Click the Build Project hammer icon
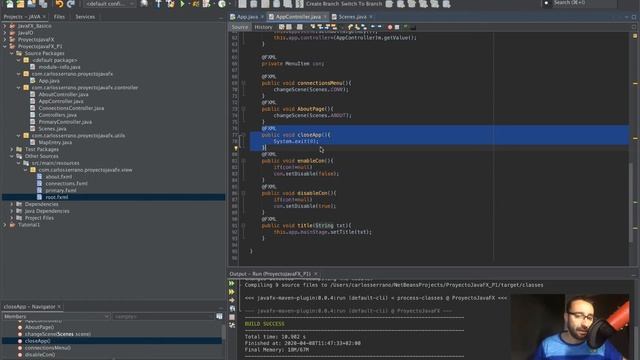Screen dimensions: 640x360 pos(158,4)
